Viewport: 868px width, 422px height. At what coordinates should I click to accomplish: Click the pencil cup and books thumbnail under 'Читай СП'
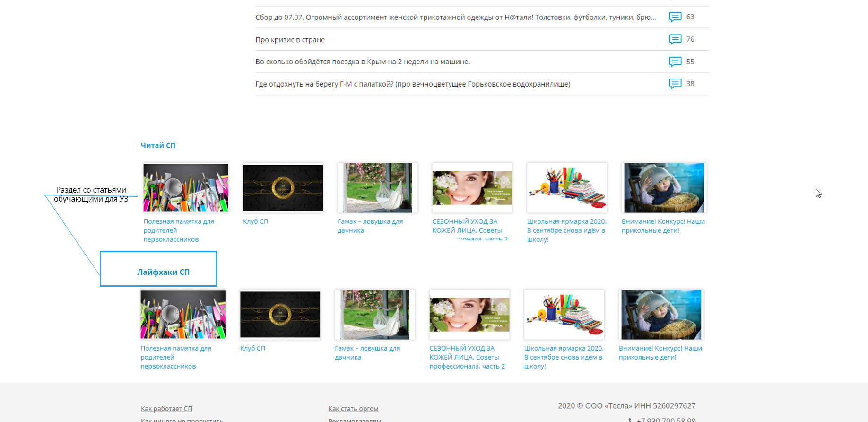point(567,188)
